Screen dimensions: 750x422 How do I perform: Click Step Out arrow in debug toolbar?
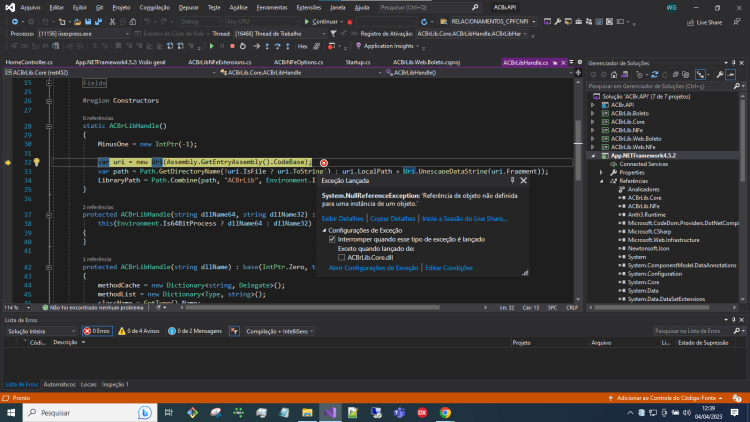[288, 46]
